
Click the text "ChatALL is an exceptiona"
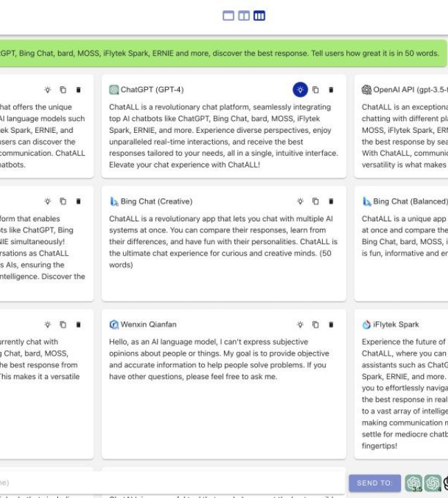pyautogui.click(x=405, y=107)
